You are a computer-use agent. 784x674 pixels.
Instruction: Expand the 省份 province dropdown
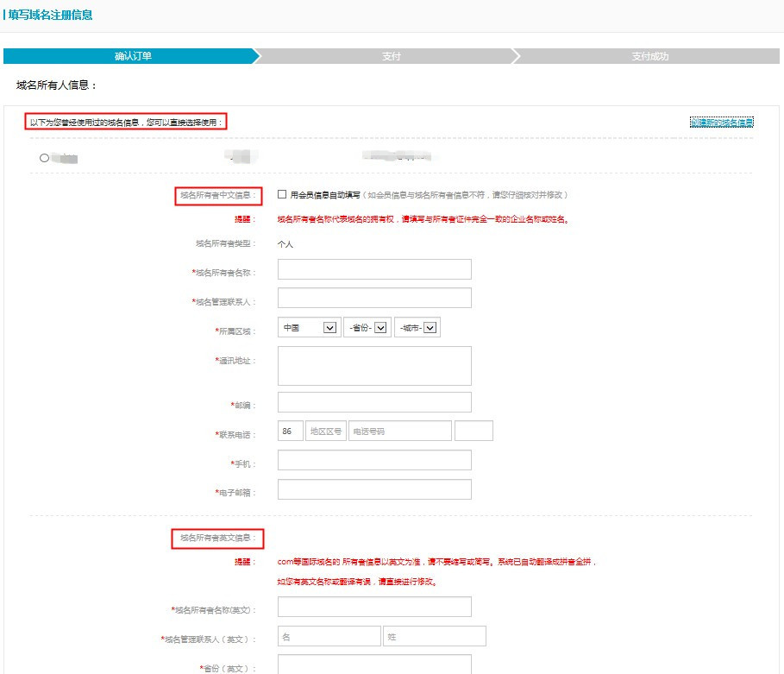[x=367, y=328]
